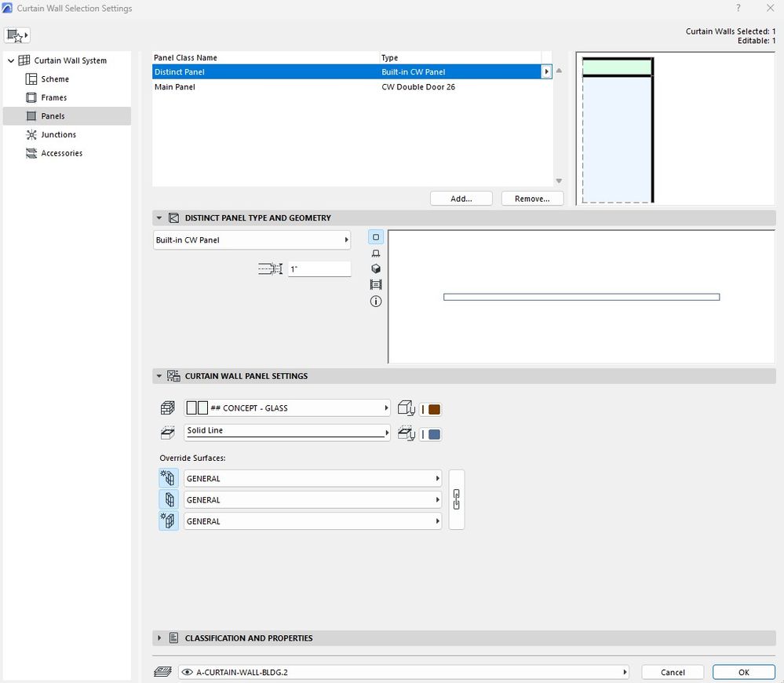Click the panel list up-arrow

559,71
